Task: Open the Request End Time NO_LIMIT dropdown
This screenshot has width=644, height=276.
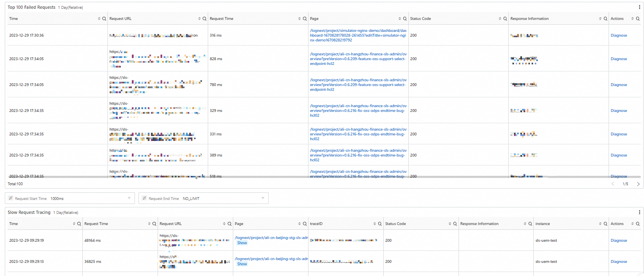Action: coord(263,198)
